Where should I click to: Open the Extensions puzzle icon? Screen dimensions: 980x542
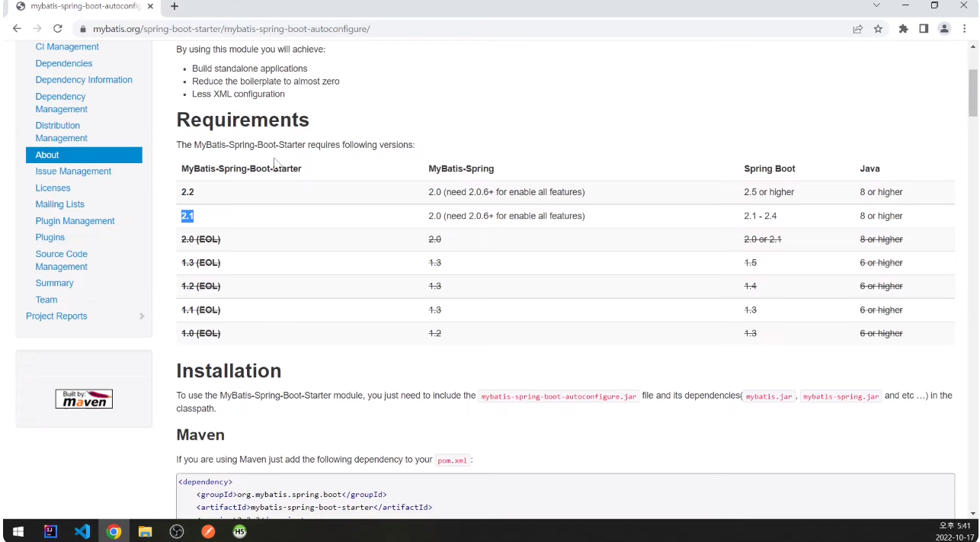coord(904,29)
